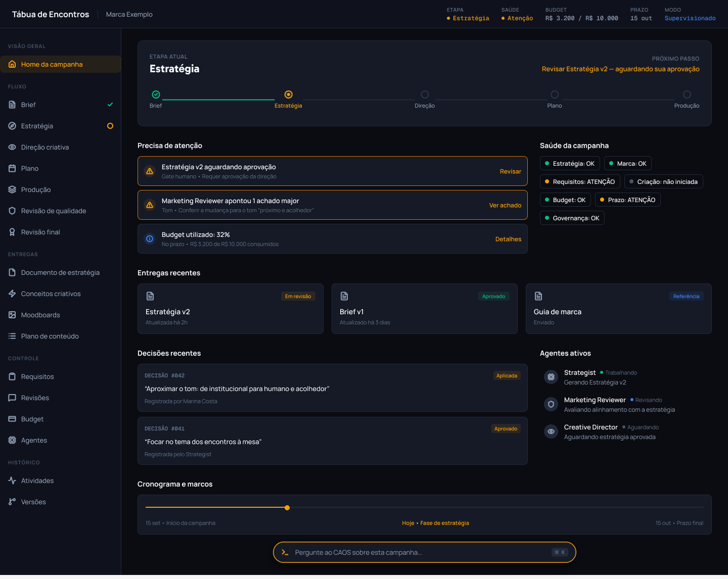Viewport: 728px width, 579px height.
Task: Open Requisitos under Controle
Action: [x=61, y=376]
